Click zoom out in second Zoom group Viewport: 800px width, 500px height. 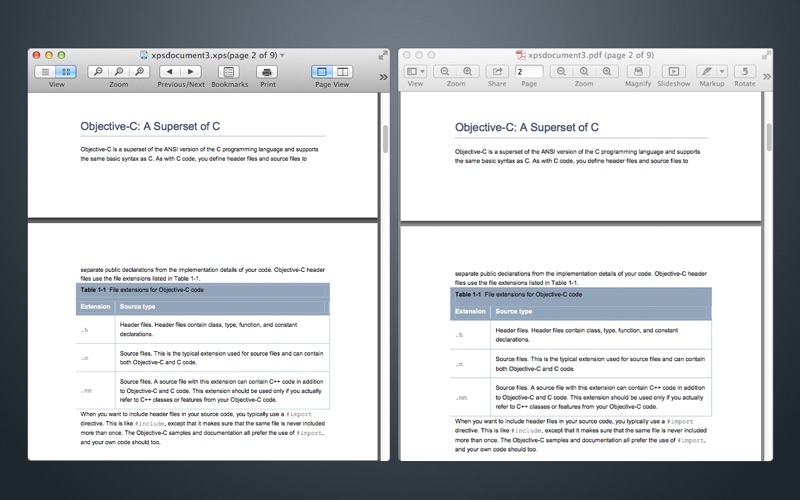561,71
